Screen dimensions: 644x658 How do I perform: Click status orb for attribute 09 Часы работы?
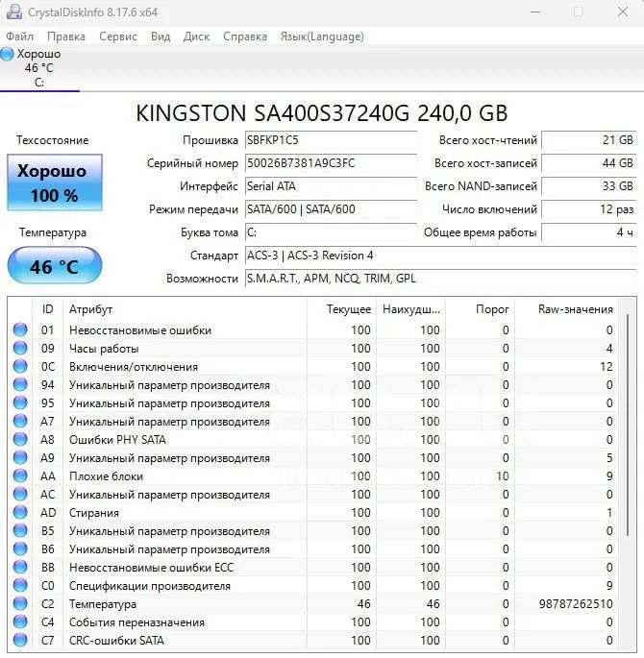(x=20, y=349)
